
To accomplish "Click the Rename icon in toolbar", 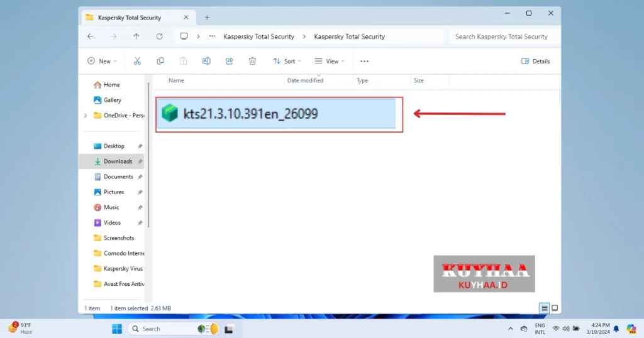I will 206,61.
